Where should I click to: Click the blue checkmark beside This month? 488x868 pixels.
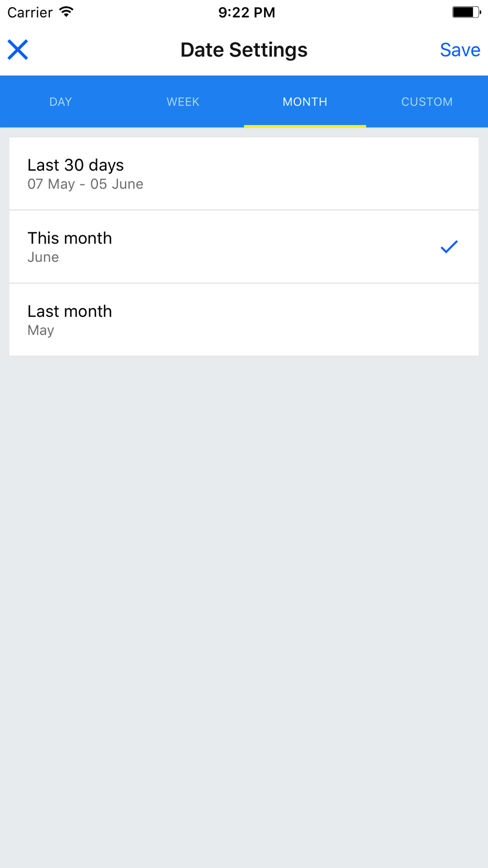pyautogui.click(x=449, y=247)
